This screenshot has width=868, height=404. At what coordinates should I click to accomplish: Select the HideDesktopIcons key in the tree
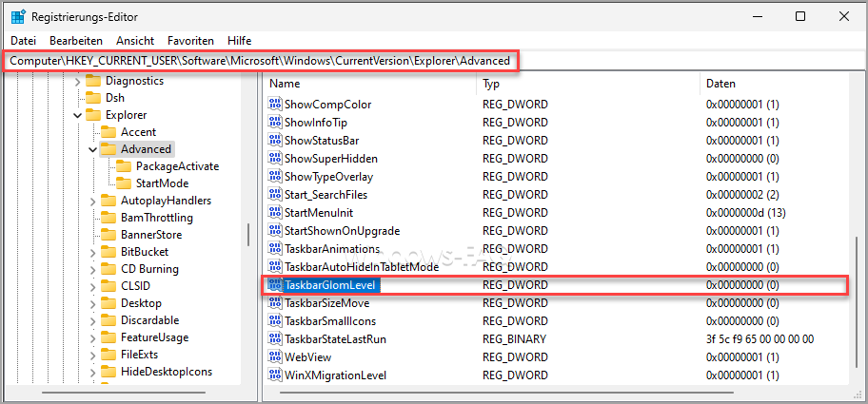point(167,372)
